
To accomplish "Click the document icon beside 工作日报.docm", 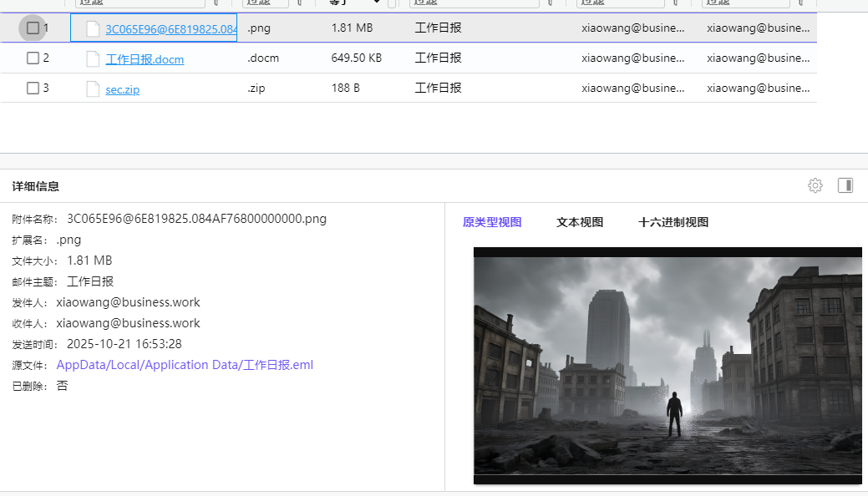I will point(93,58).
